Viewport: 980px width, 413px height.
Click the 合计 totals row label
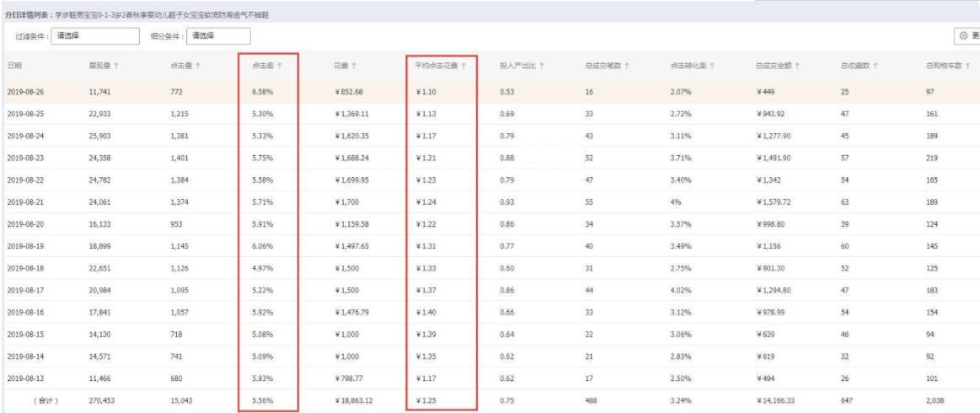pos(46,402)
